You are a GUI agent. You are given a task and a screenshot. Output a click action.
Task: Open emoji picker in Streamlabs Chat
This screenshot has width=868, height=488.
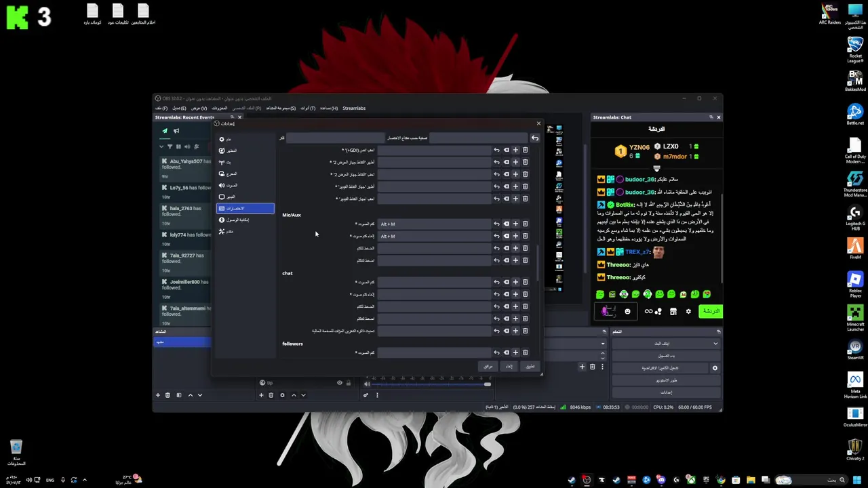point(627,312)
